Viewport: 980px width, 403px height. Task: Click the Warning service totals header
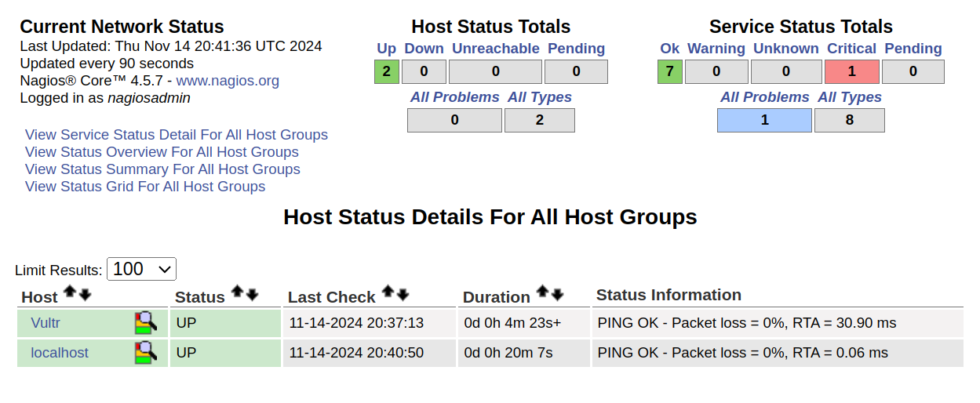[x=716, y=49]
